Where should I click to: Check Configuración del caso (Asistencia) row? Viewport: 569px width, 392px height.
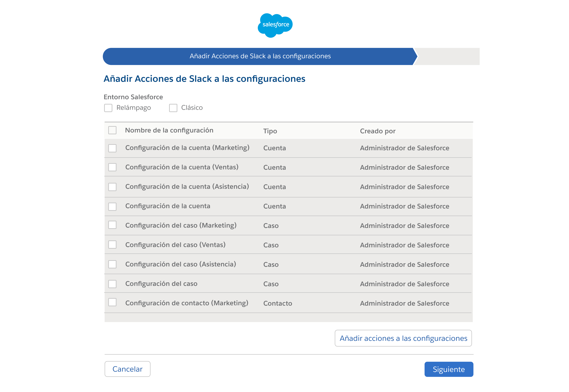[112, 264]
